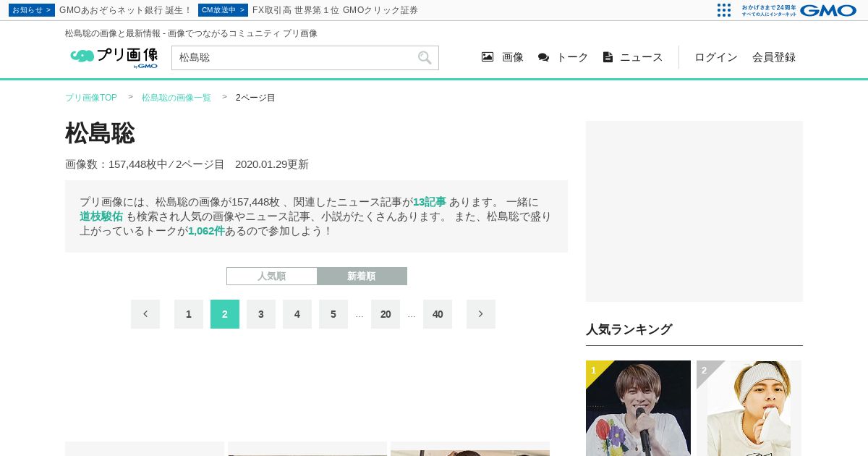Go to page 3
This screenshot has height=456, width=868.
coord(261,314)
